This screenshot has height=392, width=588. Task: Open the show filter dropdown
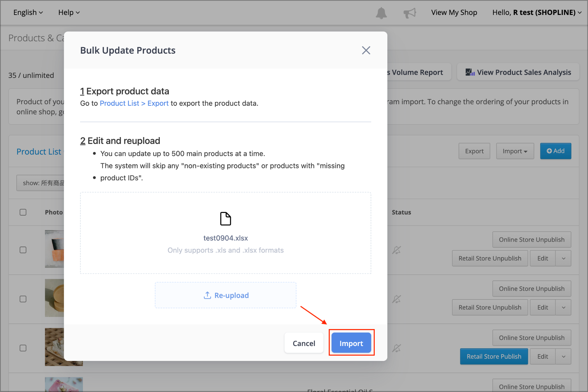pyautogui.click(x=40, y=183)
